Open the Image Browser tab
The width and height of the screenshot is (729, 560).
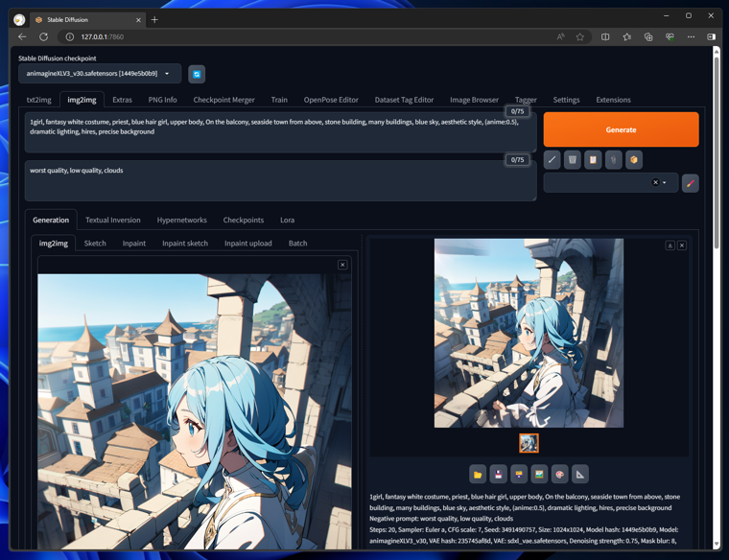click(x=474, y=100)
